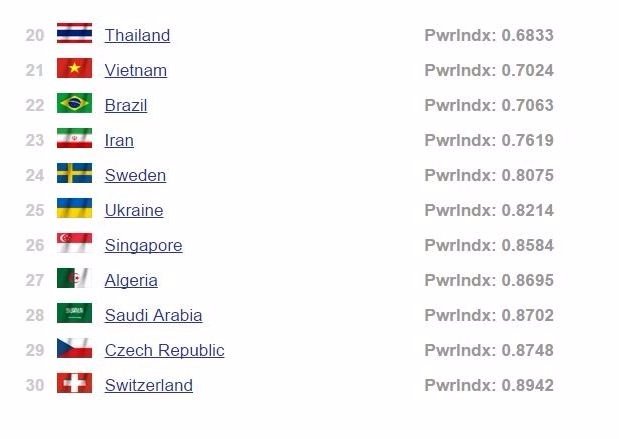
Task: Click the Brazil flag icon
Action: click(x=74, y=104)
